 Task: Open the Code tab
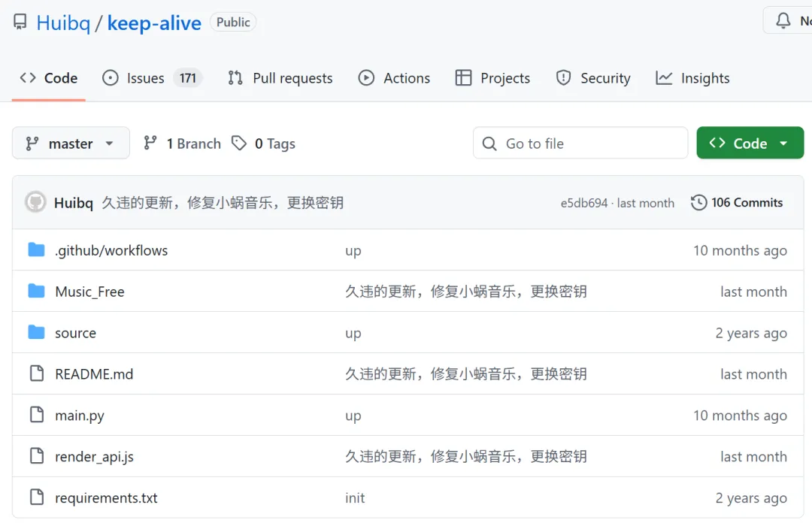click(x=49, y=78)
